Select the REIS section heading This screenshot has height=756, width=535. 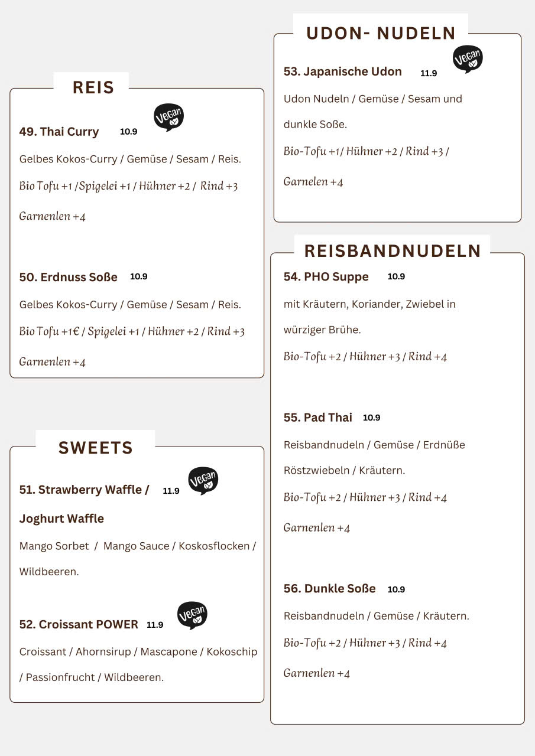93,87
